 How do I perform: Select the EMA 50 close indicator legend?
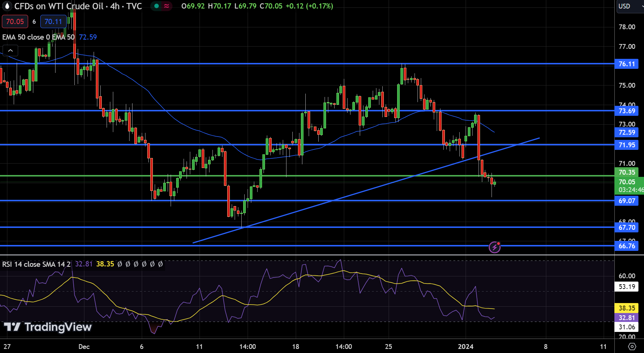(x=38, y=37)
